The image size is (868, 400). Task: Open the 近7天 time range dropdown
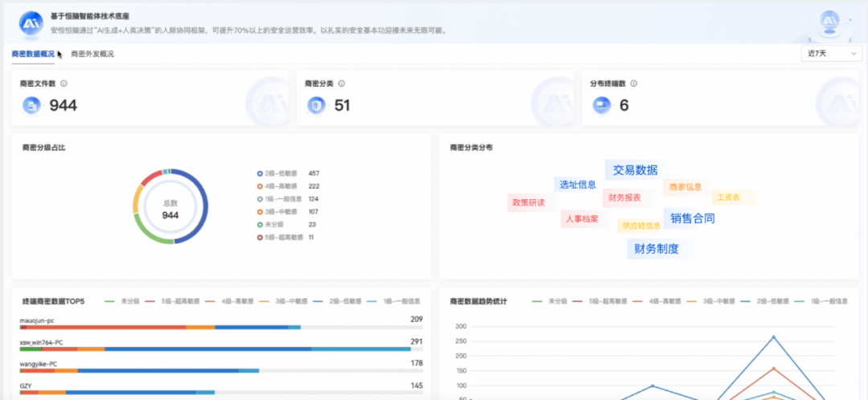click(829, 54)
